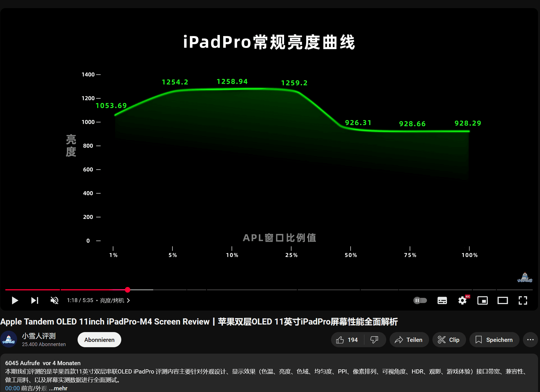Open the 小雪人评测 channel avatar
Screen dimensions: 540x392
coord(9,339)
